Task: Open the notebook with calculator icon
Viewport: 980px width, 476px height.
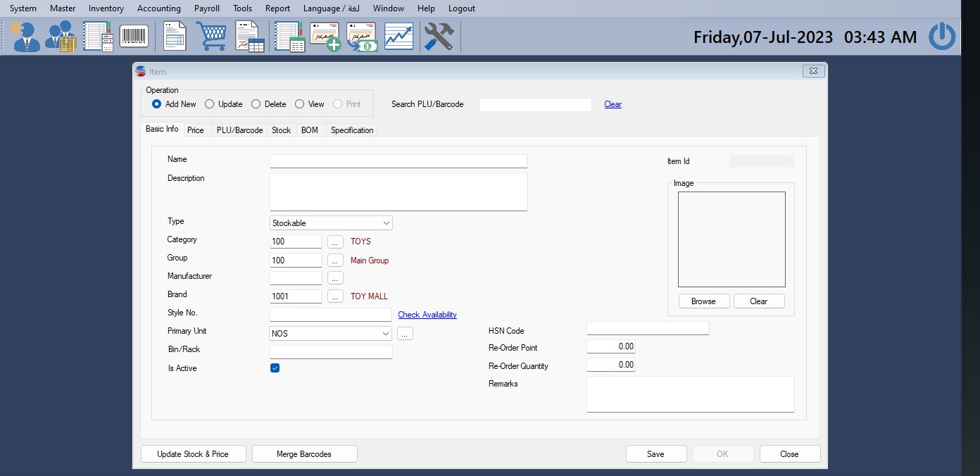Action: tap(99, 36)
